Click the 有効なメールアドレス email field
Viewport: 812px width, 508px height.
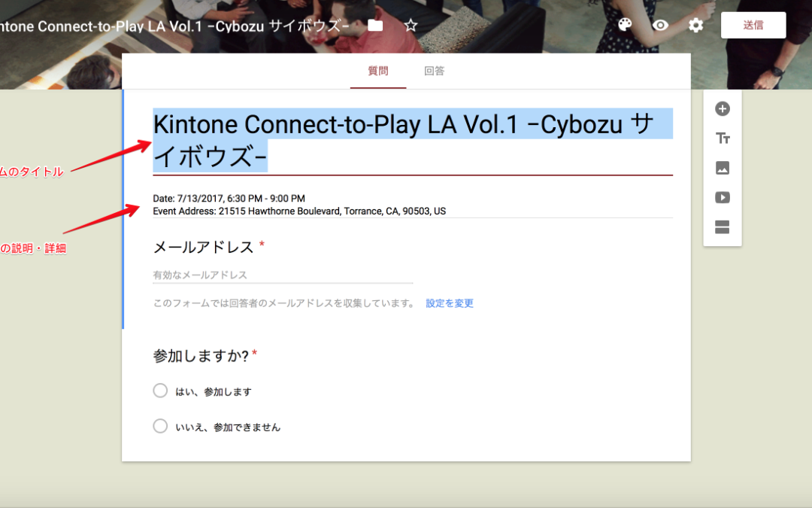click(x=283, y=275)
